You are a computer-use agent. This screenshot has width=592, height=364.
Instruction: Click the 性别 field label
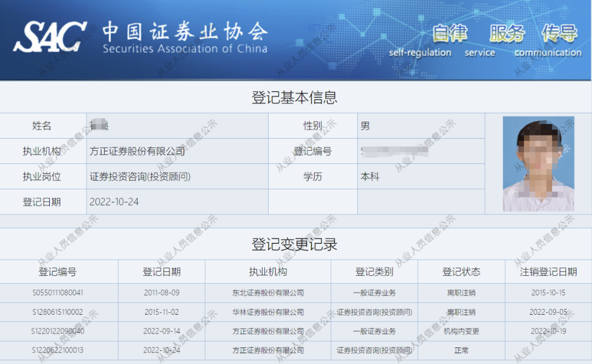[312, 126]
